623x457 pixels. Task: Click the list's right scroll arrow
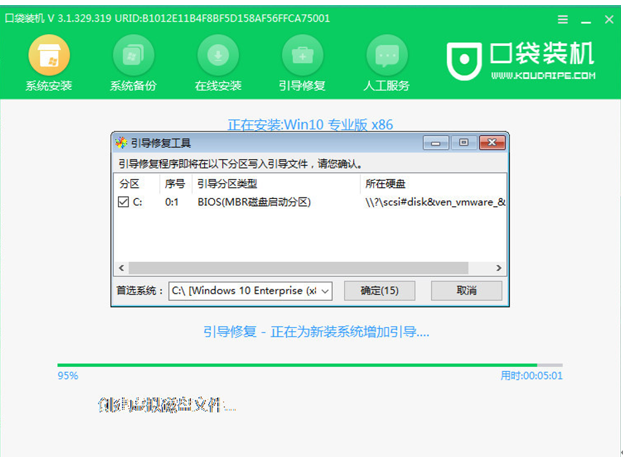(499, 268)
